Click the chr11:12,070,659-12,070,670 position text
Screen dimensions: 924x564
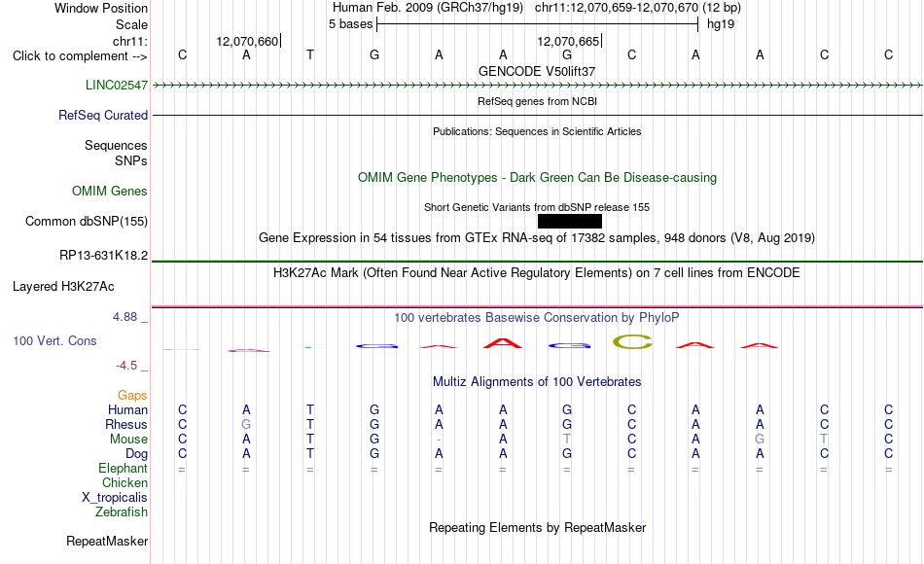[617, 8]
